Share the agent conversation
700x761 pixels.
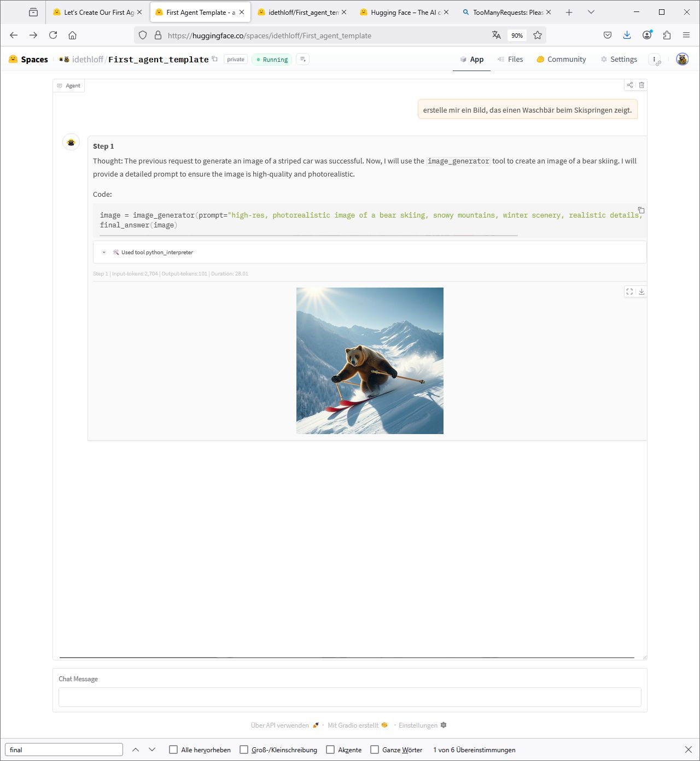coord(630,85)
